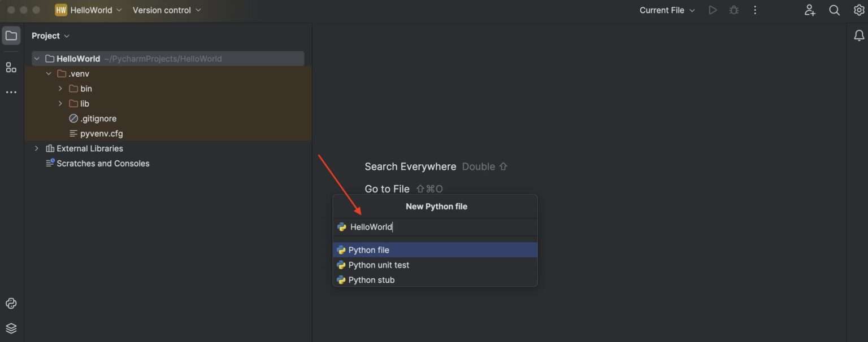Open More tool windows ellipsis
Viewport: 868px width, 342px height.
click(x=11, y=92)
